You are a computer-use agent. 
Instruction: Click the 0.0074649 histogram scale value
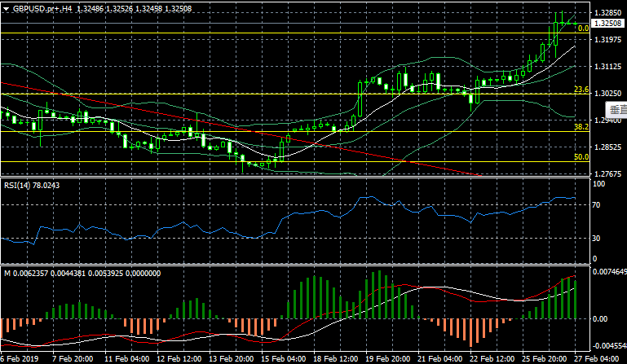pos(609,272)
